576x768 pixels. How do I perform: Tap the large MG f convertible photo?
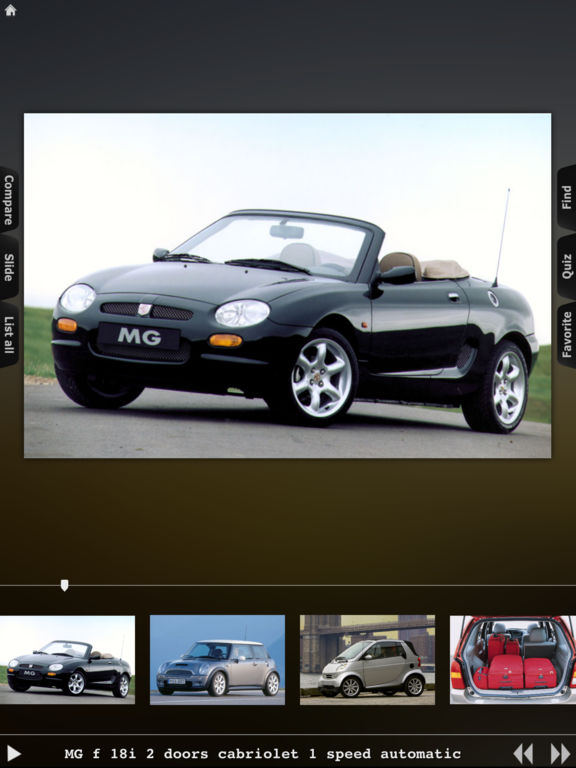coord(288,286)
